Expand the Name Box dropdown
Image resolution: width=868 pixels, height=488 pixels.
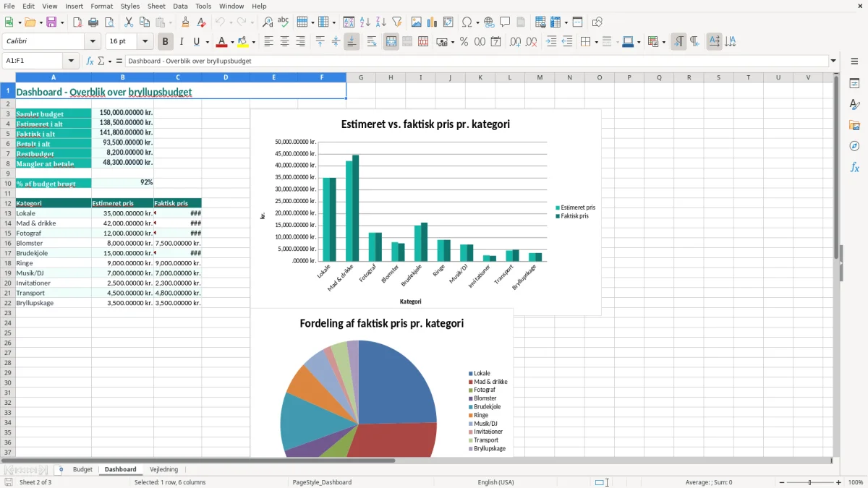pos(71,61)
